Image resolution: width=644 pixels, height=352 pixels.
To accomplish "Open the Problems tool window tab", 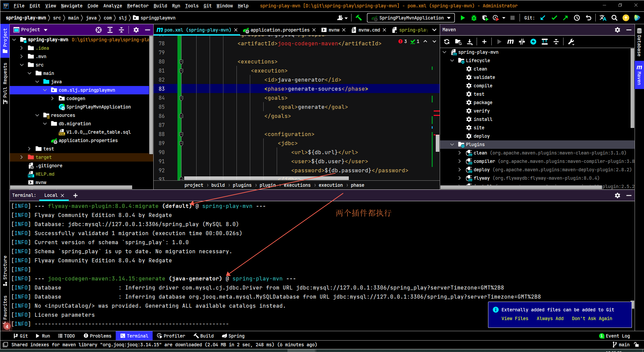I will coord(97,336).
